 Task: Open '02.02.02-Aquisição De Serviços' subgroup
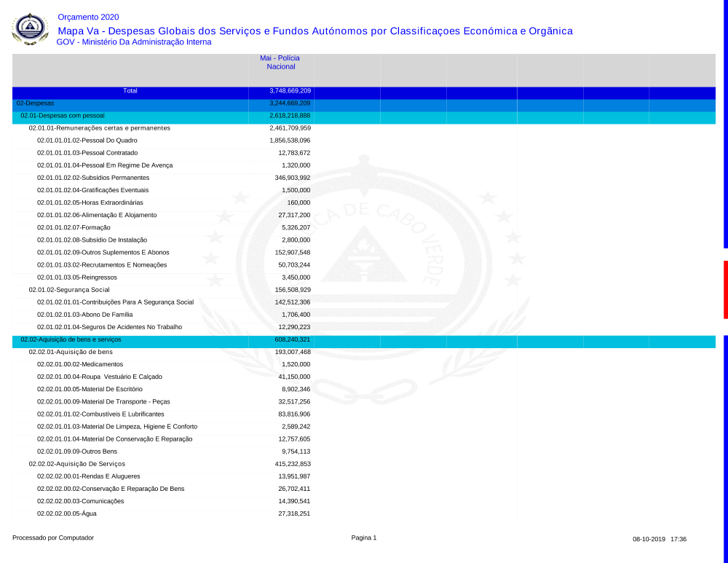[x=76, y=464]
